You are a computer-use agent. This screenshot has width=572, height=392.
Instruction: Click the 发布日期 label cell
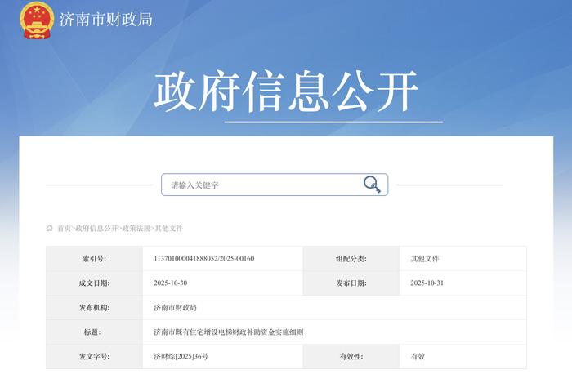(x=351, y=283)
